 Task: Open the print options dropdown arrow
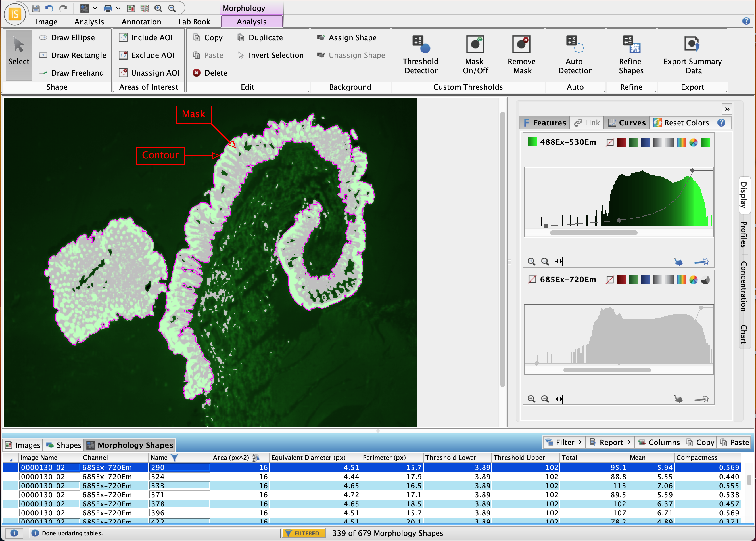(118, 8)
